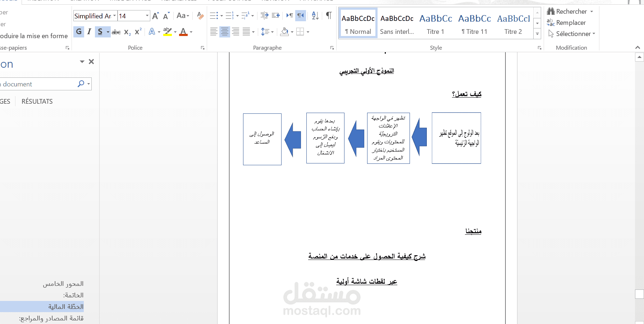The height and width of the screenshot is (324, 644).
Task: Open the borders dropdown arrow
Action: 308,32
